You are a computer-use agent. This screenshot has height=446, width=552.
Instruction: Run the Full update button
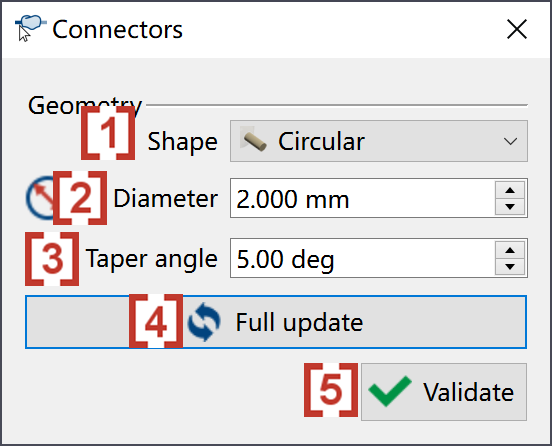276,322
